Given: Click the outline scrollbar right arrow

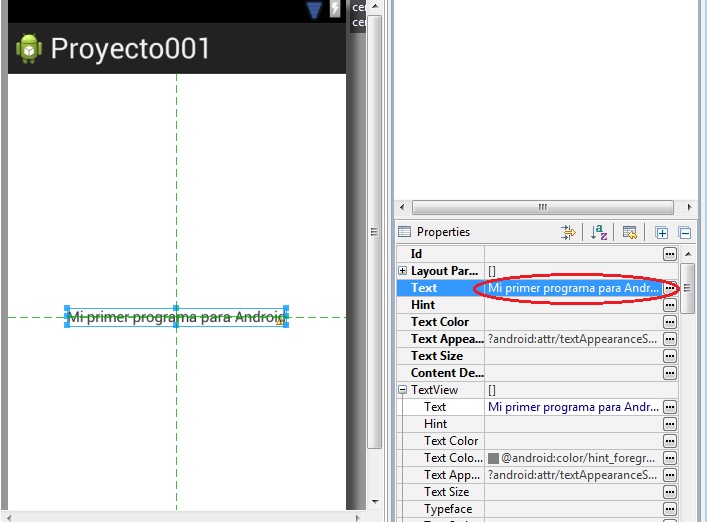Looking at the screenshot, I should pyautogui.click(x=689, y=207).
